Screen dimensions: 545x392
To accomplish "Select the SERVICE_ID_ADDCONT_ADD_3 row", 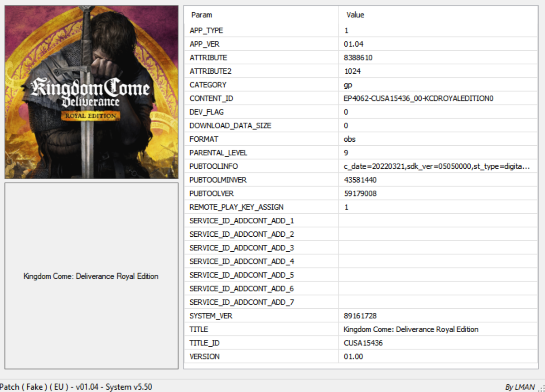I will click(x=361, y=248).
